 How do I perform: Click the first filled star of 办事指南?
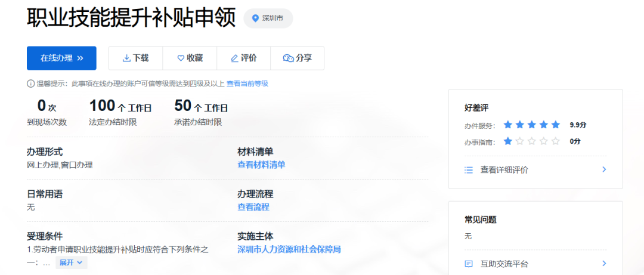pos(508,141)
